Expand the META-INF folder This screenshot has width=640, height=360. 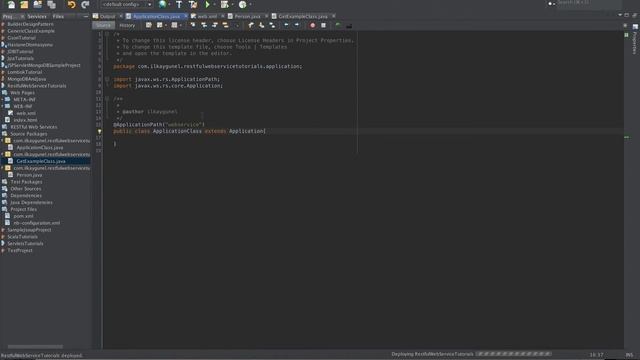coord(2,99)
